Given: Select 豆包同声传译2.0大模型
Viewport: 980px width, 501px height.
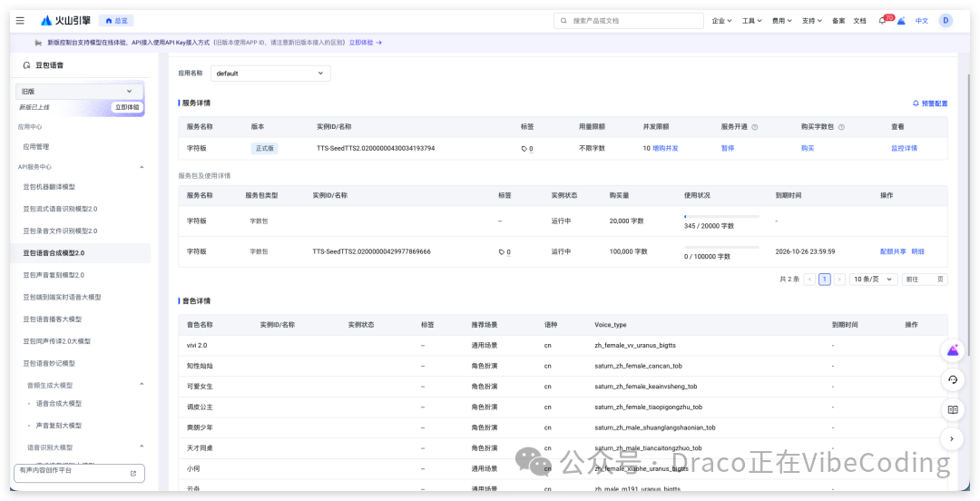Looking at the screenshot, I should [57, 341].
